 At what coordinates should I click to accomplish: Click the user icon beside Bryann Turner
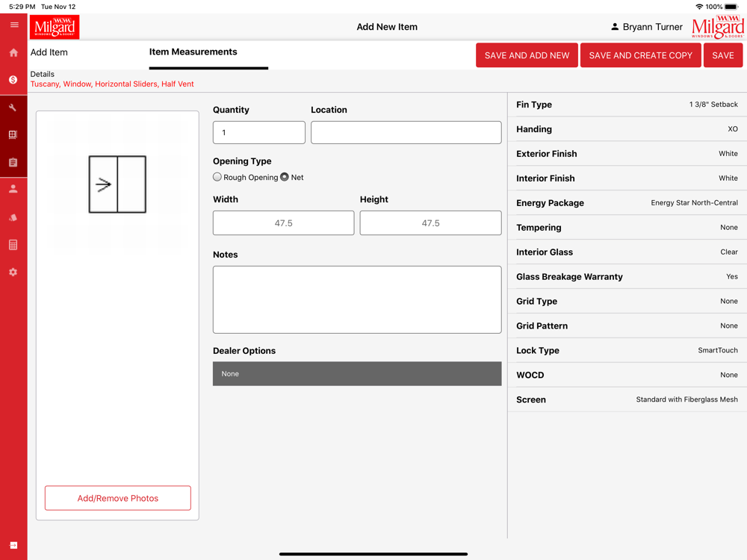615,27
